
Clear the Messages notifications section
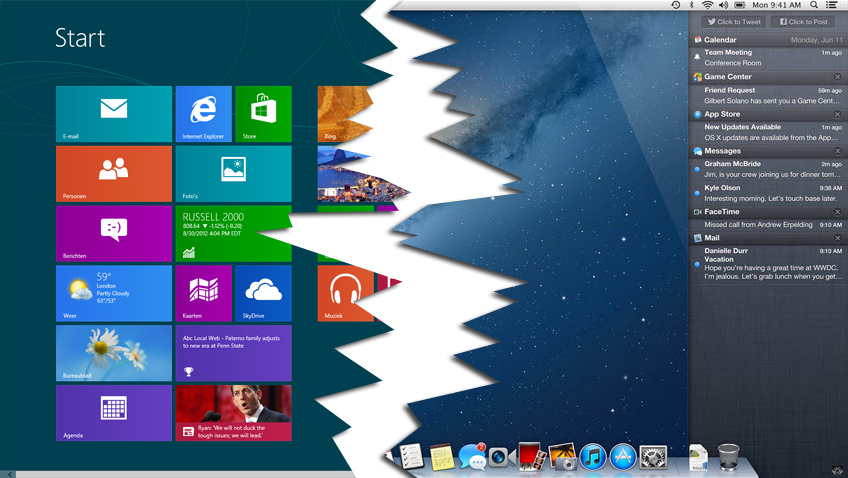(x=838, y=151)
